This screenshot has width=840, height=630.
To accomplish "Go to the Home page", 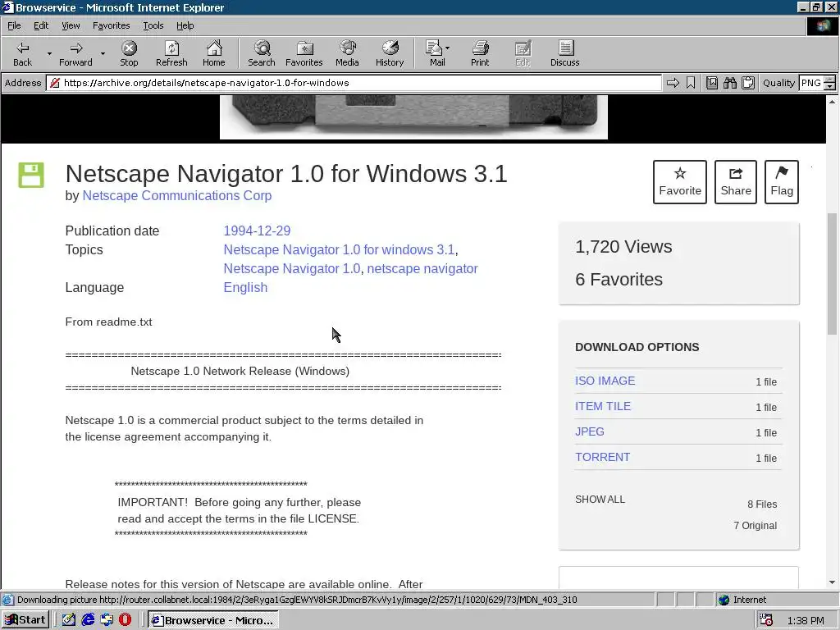I will (214, 53).
